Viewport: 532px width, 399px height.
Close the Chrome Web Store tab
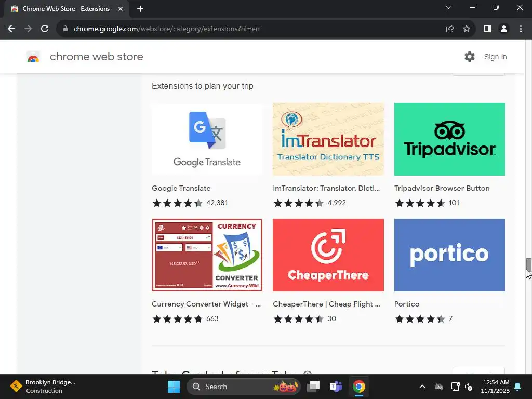121,9
